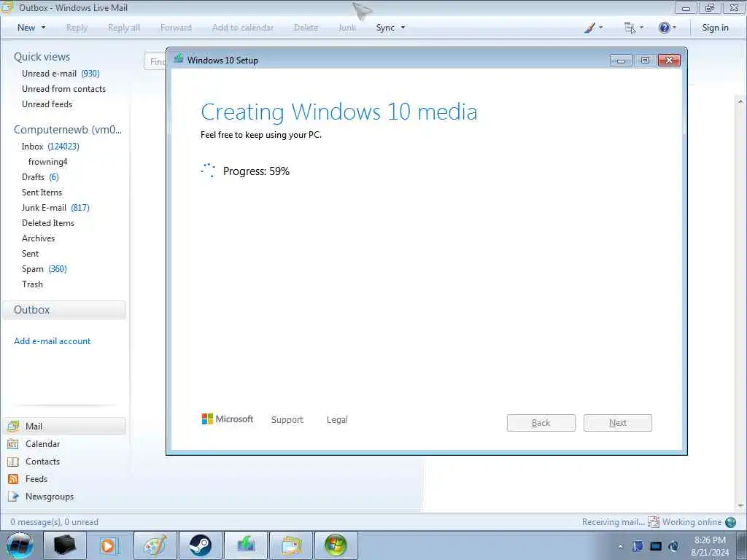Open the media player taskbar icon
Image resolution: width=747 pixels, height=560 pixels.
(109, 545)
